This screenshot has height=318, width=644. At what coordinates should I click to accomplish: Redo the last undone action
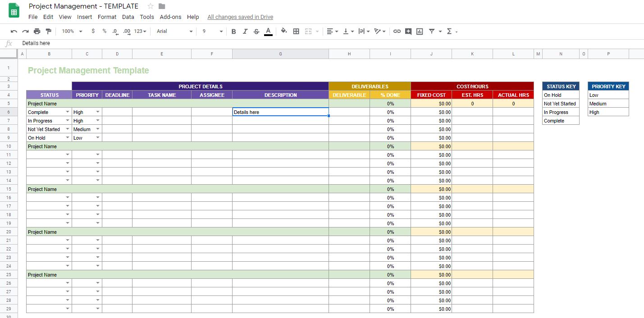click(25, 31)
